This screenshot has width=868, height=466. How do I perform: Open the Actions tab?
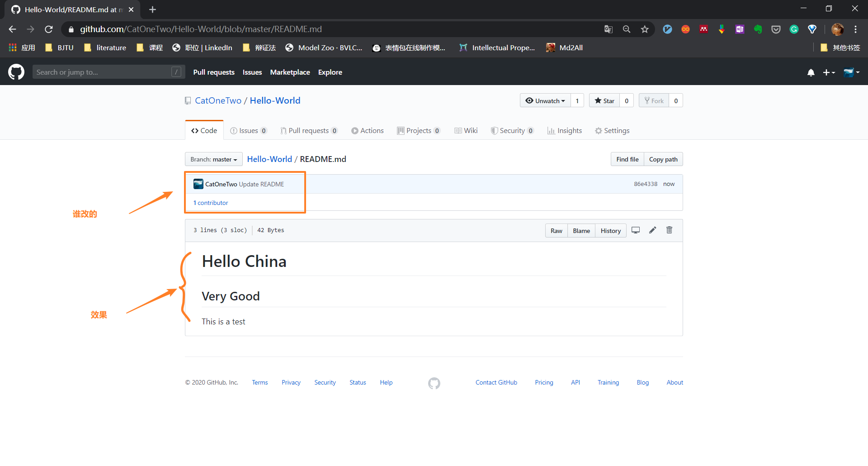coord(368,131)
